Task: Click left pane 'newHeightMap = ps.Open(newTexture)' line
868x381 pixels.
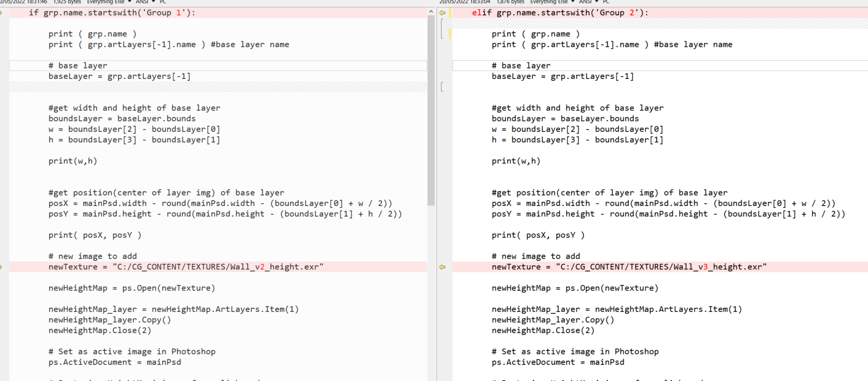Action: pos(132,288)
